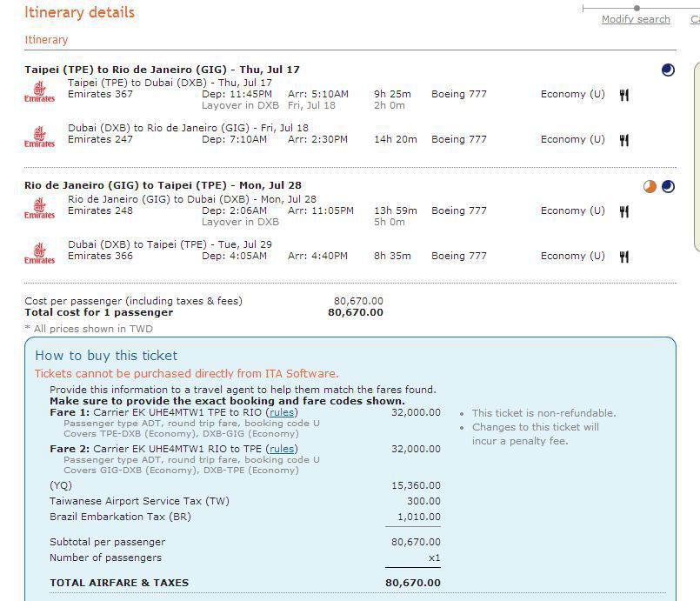This screenshot has height=601, width=700.
Task: Click Emirates logo beside flight 248
Action: coord(39,209)
